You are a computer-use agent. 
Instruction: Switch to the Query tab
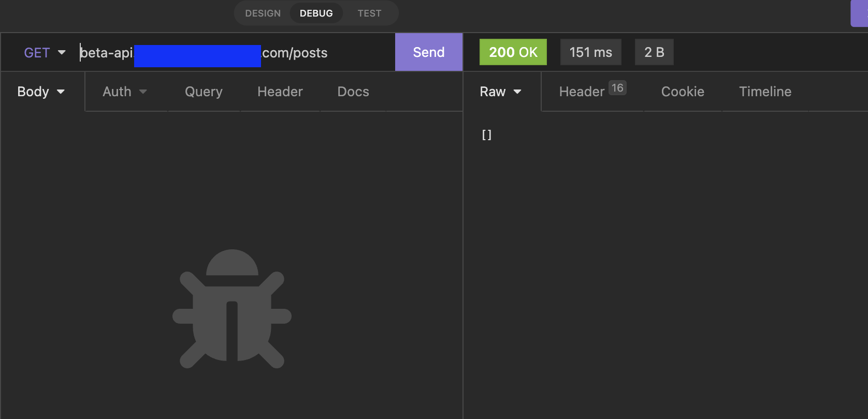point(204,92)
